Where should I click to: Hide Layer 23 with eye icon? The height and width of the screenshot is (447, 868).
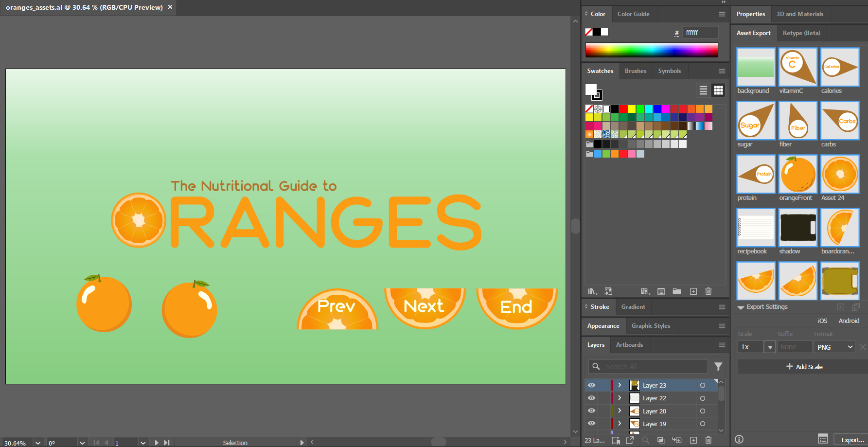[591, 385]
